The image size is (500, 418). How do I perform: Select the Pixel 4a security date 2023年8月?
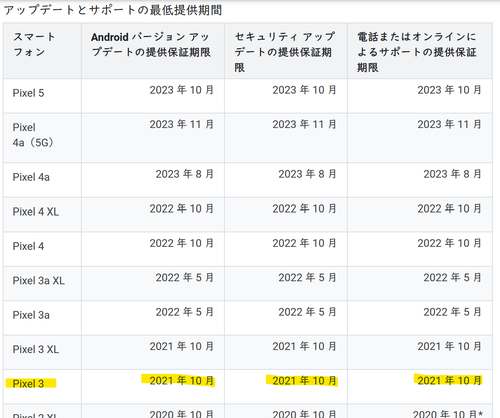tap(307, 174)
